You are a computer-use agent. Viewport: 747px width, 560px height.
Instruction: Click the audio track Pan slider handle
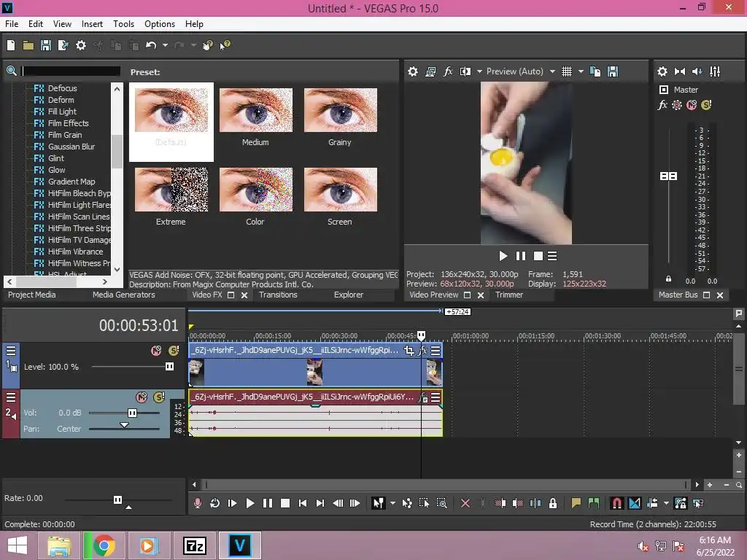tap(124, 425)
